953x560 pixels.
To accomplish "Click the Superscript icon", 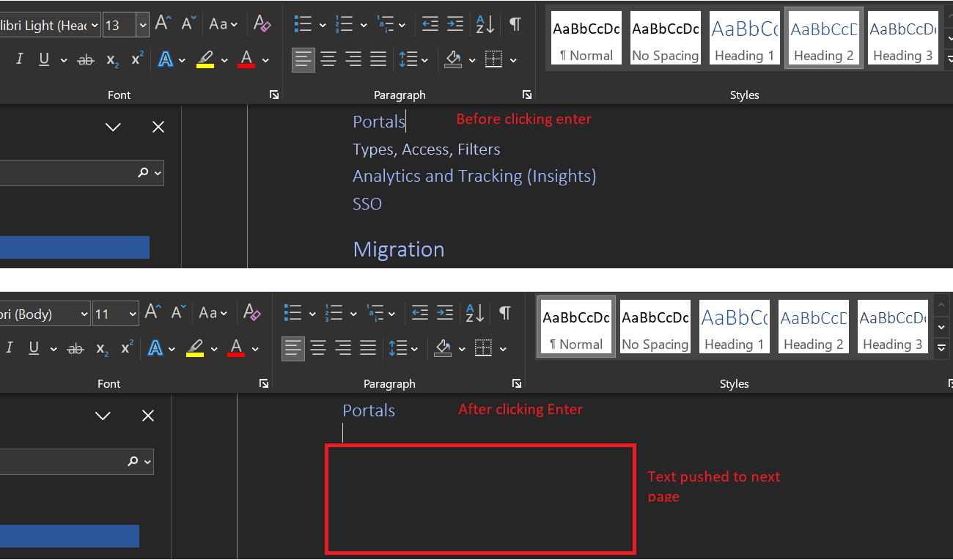I will tap(136, 59).
